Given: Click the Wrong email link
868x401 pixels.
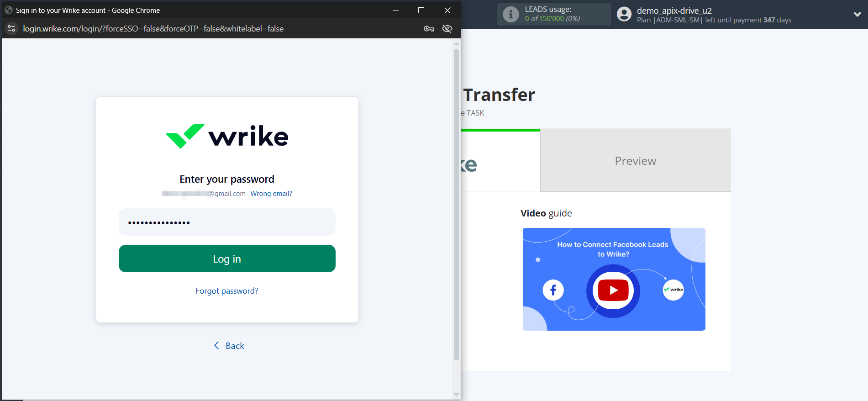Looking at the screenshot, I should click(x=271, y=194).
